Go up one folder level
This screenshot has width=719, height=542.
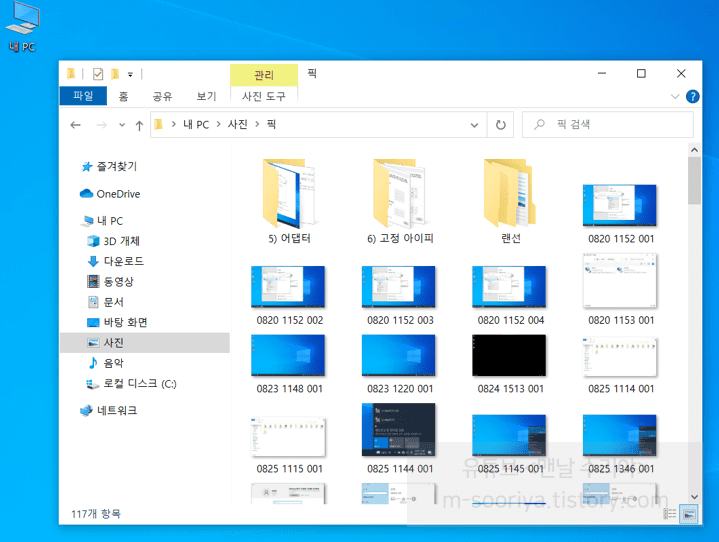139,125
